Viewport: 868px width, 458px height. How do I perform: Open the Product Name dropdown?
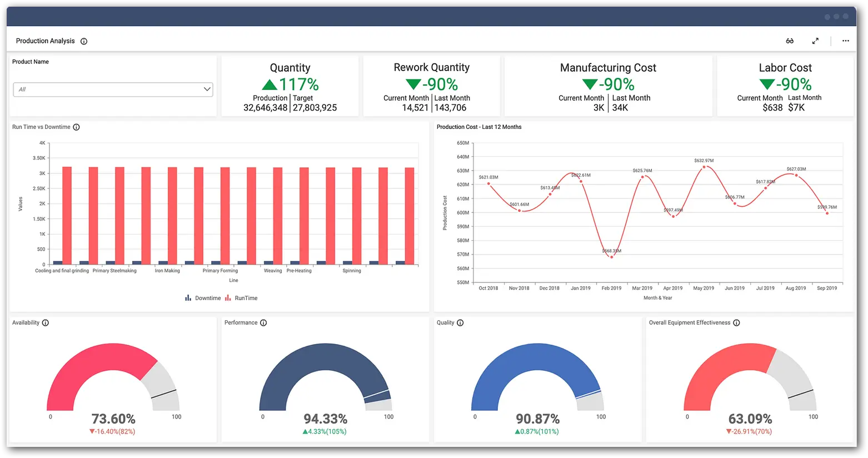[x=113, y=89]
